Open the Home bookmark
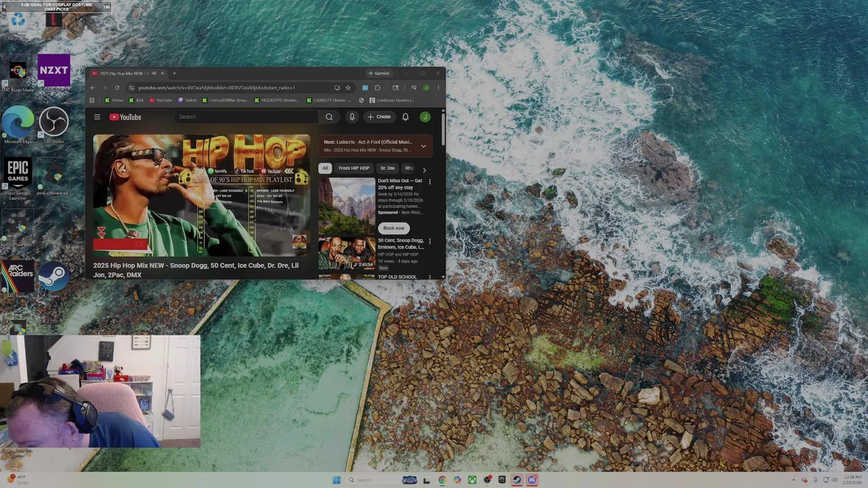 click(x=114, y=100)
